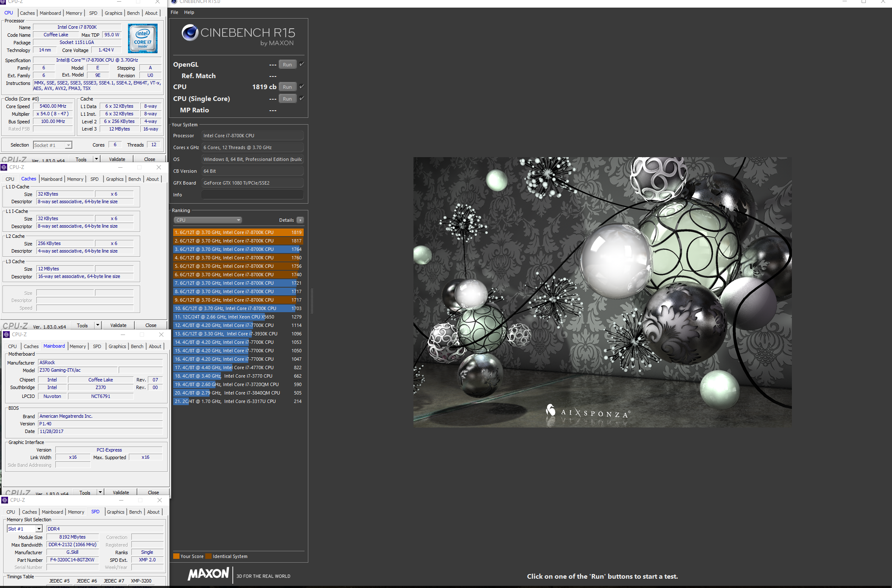The width and height of the screenshot is (892, 588).
Task: Click the brown Identical System legend swatch
Action: click(208, 556)
